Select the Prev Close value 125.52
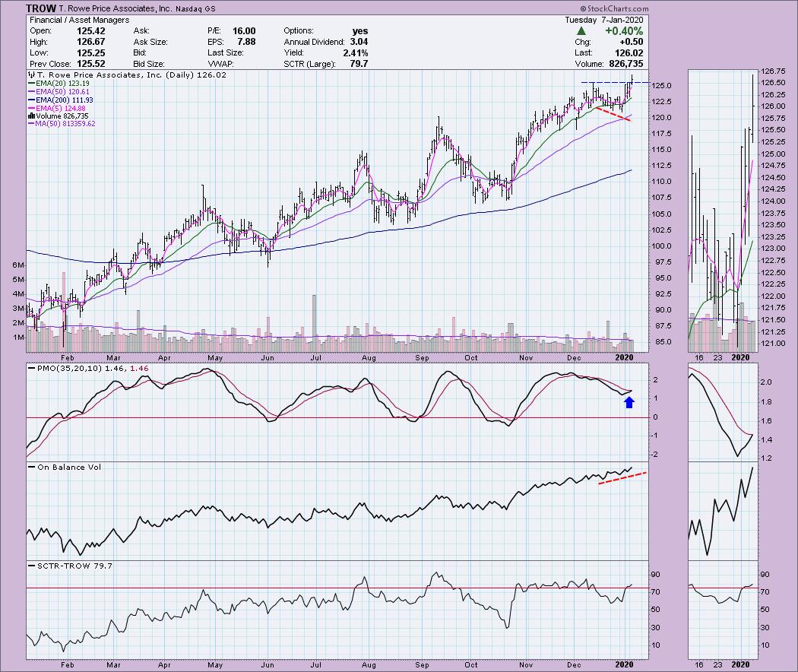 click(90, 64)
